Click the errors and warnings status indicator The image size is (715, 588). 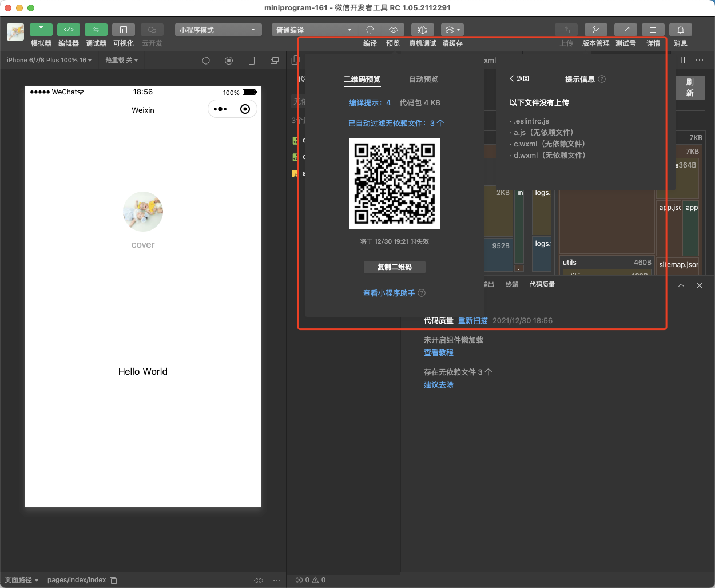point(311,580)
